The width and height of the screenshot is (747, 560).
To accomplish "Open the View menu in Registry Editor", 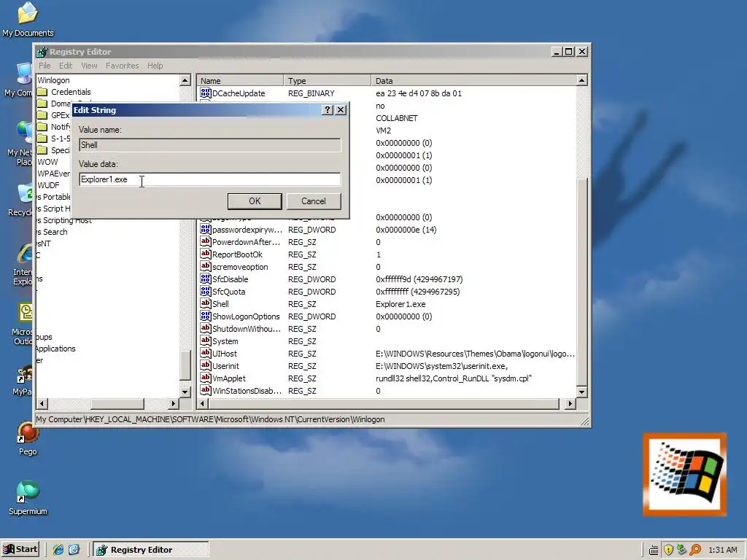I will pyautogui.click(x=89, y=66).
